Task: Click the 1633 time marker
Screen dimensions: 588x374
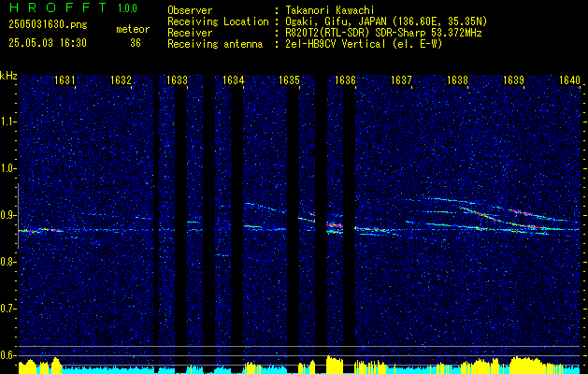Action: 177,80
